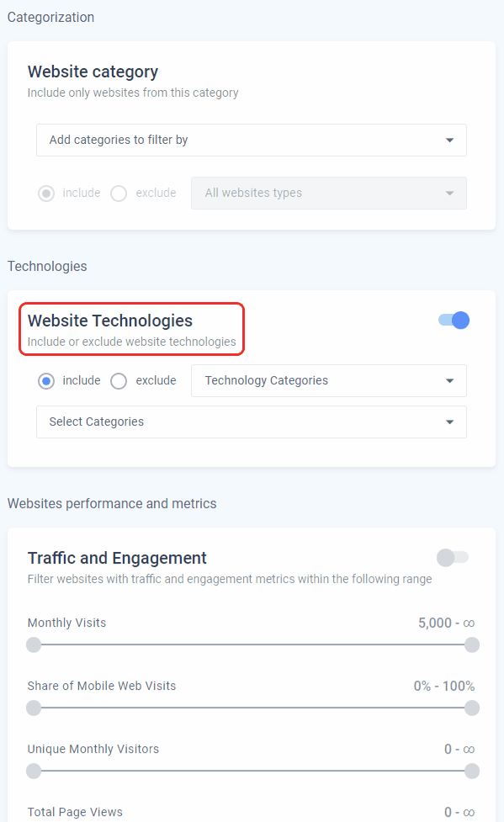Click the Unique Monthly Visitors slider handle
The height and width of the screenshot is (822, 504).
click(33, 771)
